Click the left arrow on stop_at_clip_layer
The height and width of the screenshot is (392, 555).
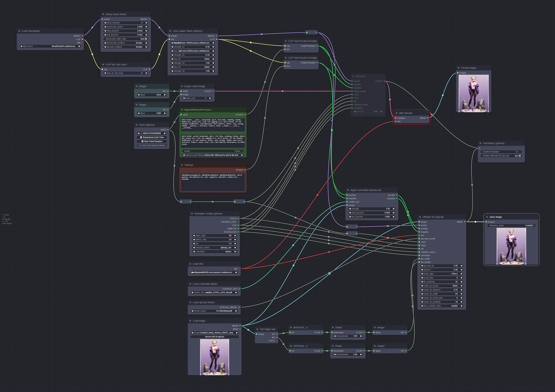[x=105, y=73]
